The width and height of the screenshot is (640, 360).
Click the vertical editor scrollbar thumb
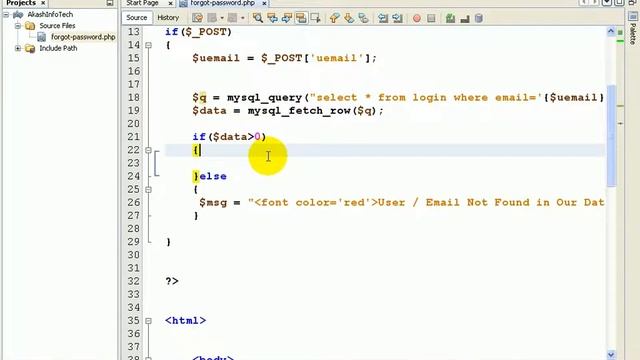click(x=611, y=136)
